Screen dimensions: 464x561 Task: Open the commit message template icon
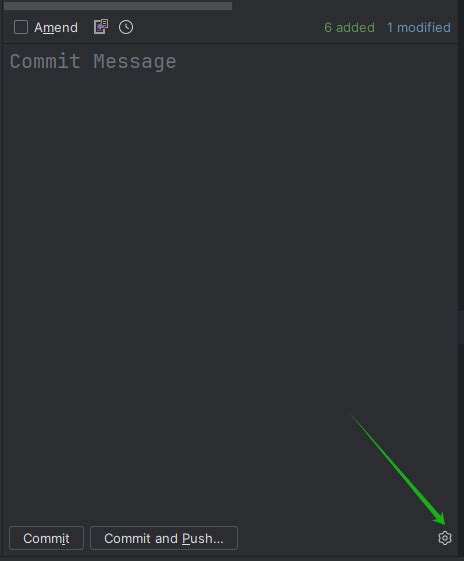click(101, 27)
